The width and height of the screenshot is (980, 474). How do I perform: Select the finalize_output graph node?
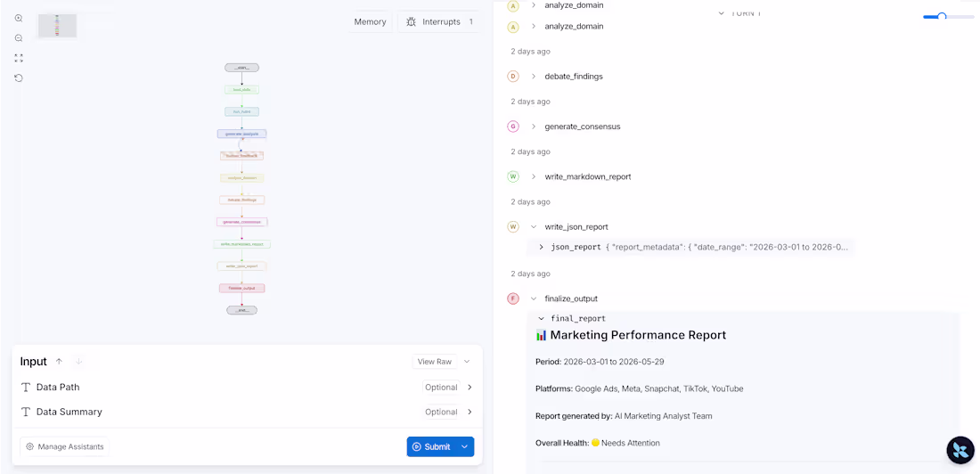[241, 289]
